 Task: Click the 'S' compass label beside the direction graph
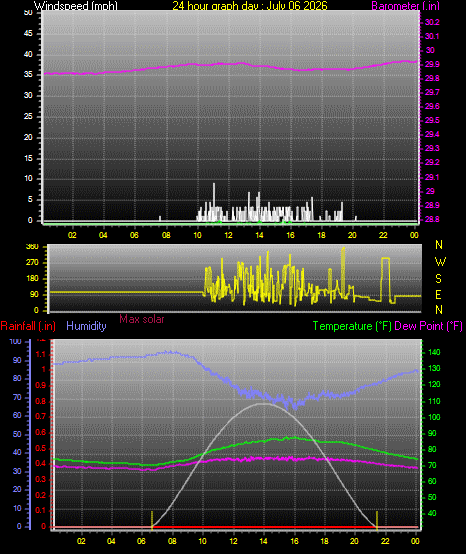[438, 279]
